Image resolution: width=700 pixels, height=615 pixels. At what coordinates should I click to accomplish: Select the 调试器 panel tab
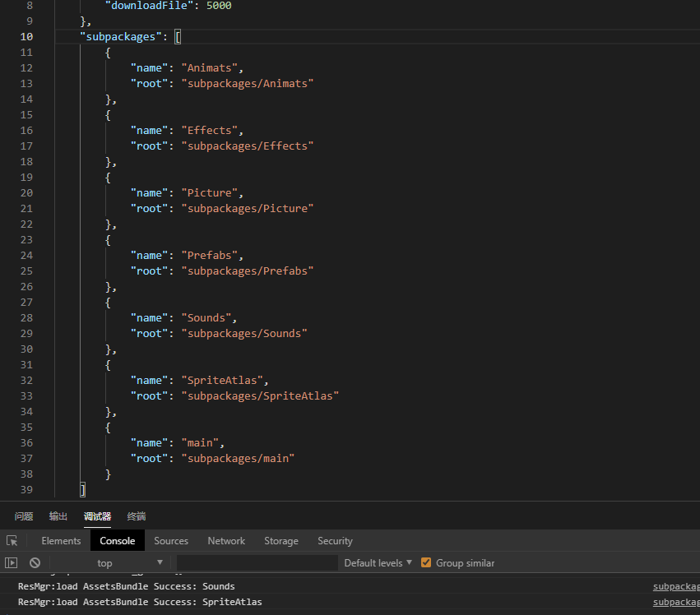tap(97, 516)
